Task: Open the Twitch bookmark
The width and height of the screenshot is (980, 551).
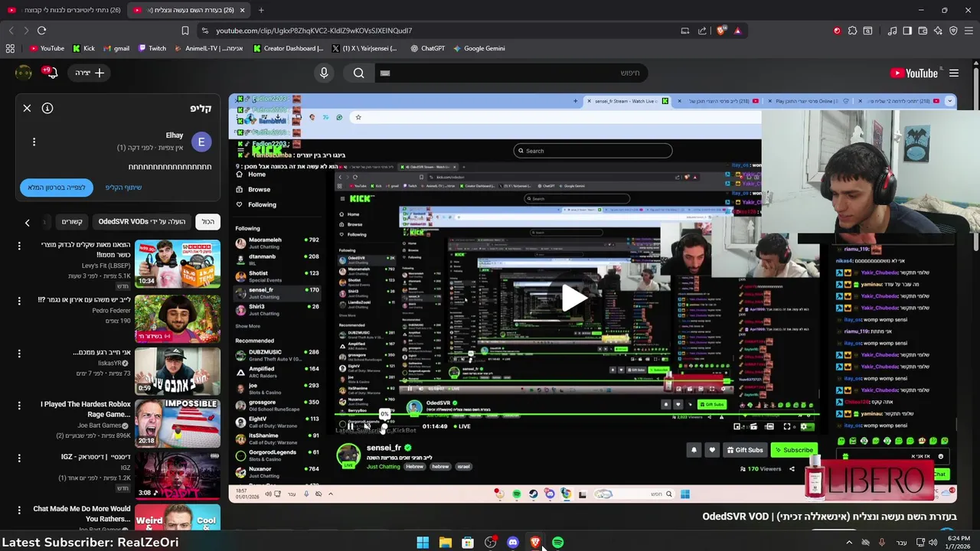Action: tap(152, 48)
